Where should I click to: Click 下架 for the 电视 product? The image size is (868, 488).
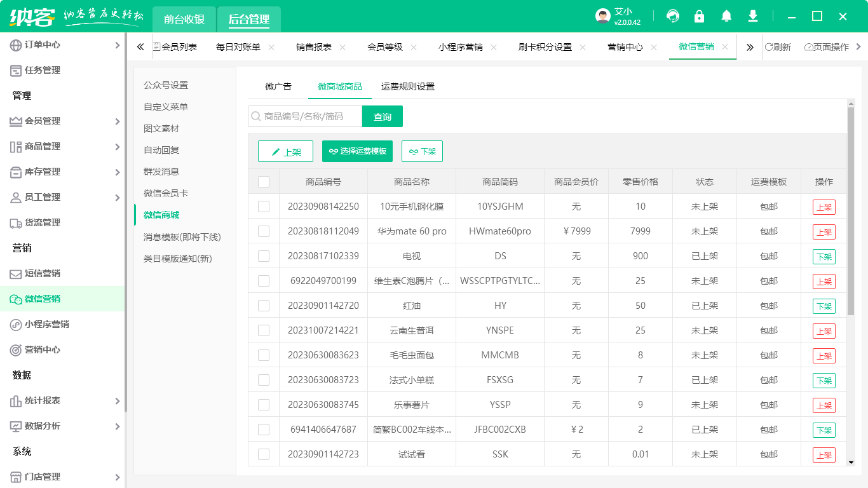(x=823, y=256)
